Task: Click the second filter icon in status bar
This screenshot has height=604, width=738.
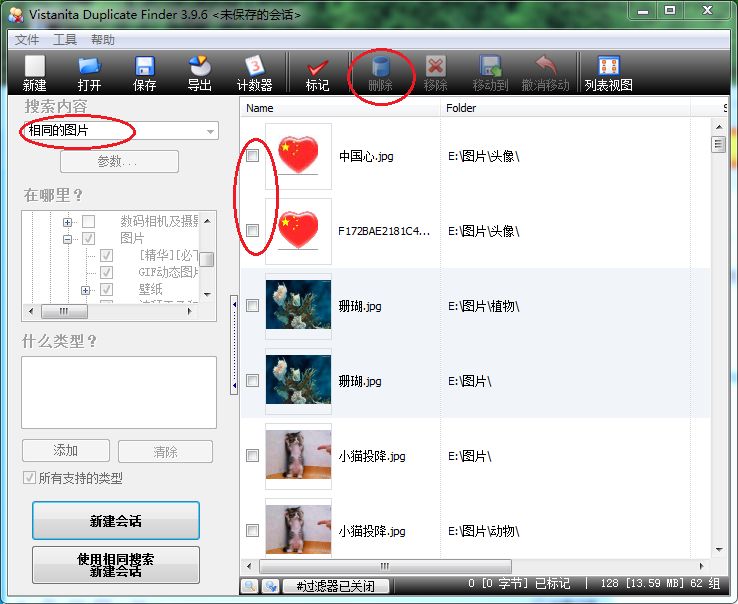Action: tap(271, 586)
